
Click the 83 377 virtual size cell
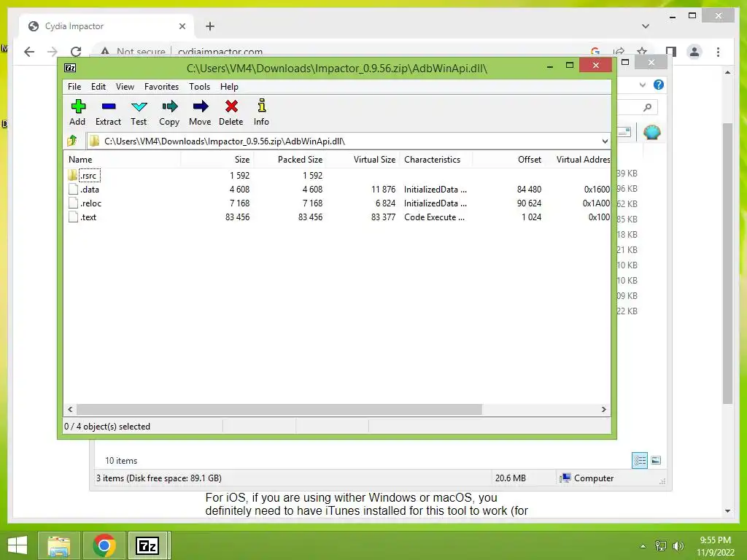[x=384, y=217]
